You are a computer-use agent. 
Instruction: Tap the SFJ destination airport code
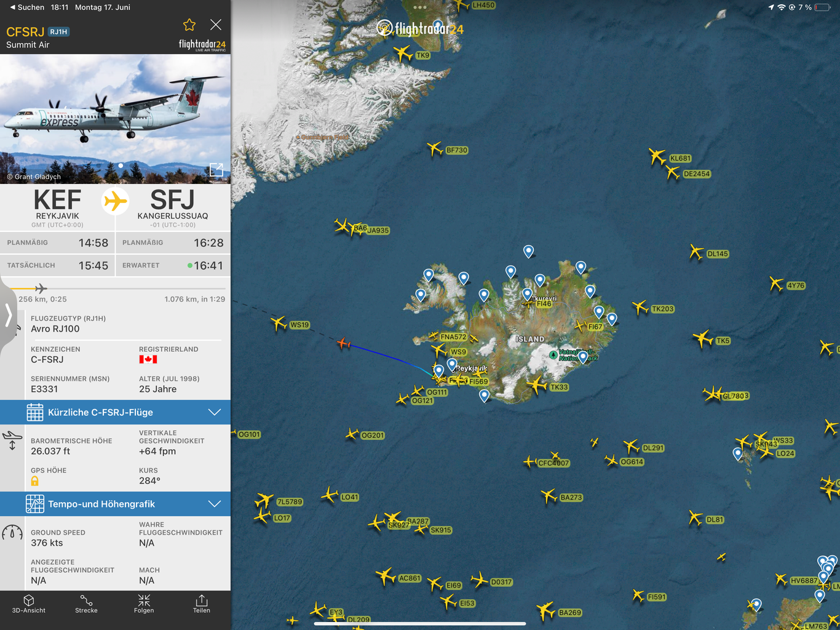coord(172,200)
